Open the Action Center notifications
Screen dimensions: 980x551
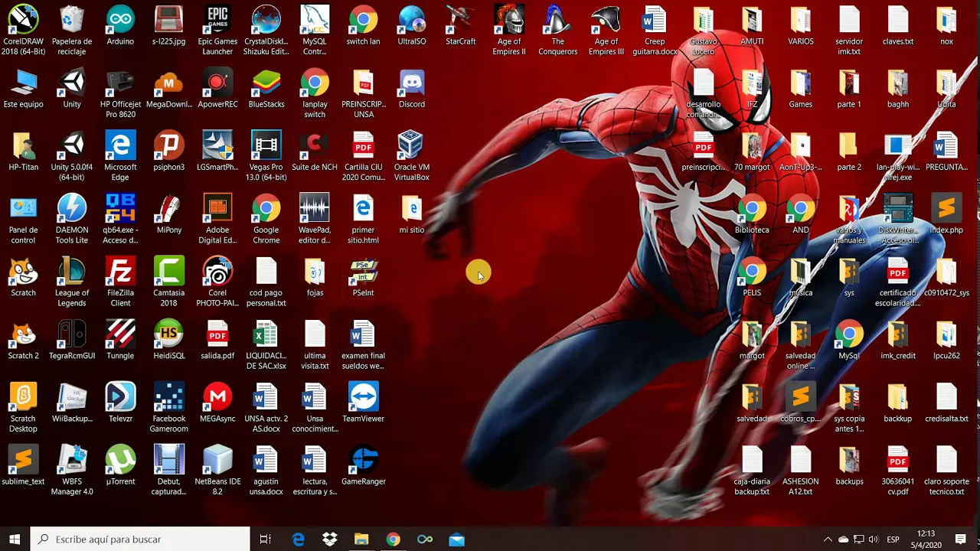tap(961, 540)
